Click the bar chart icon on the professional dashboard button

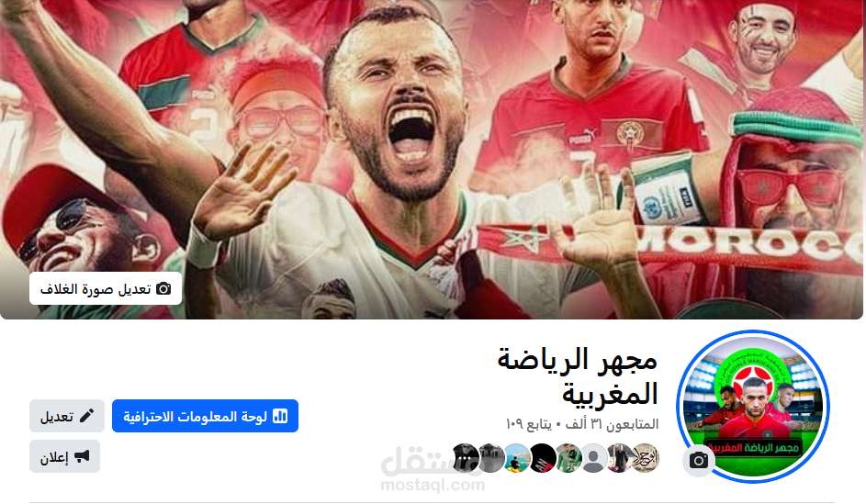pyautogui.click(x=280, y=416)
